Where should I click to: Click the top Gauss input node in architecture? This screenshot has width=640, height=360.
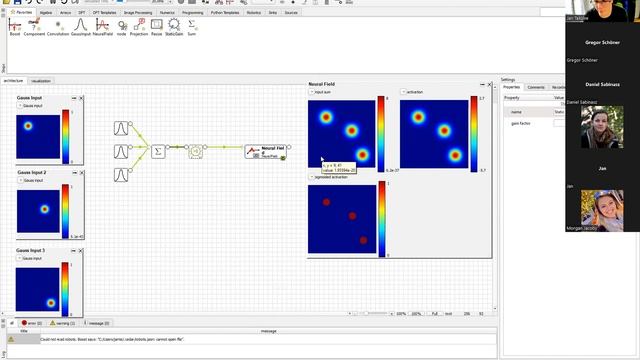pos(121,128)
